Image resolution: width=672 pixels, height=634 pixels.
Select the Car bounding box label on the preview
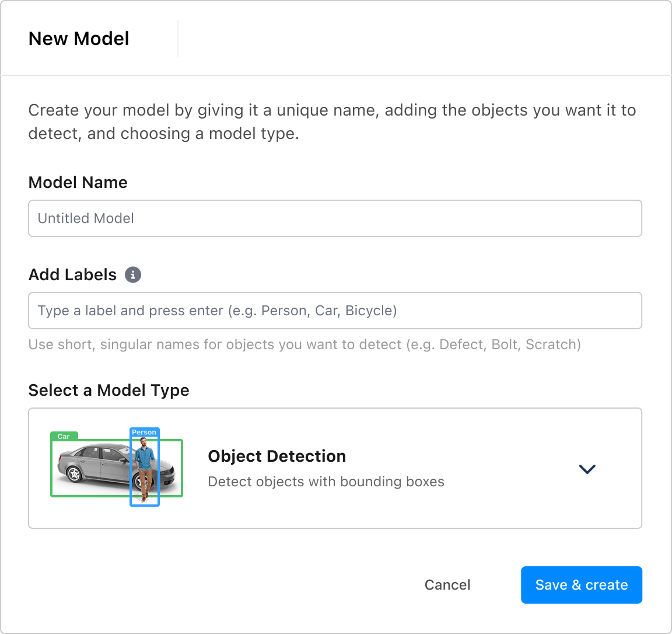64,436
